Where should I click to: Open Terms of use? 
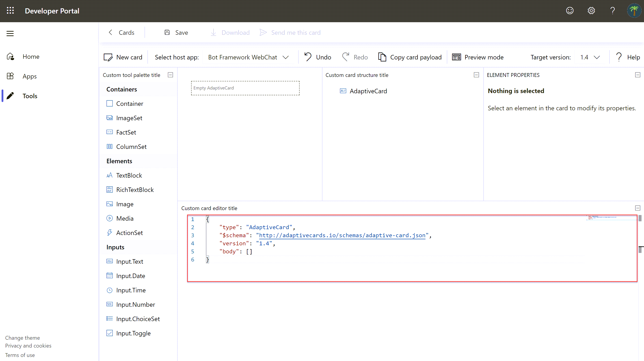pyautogui.click(x=20, y=355)
